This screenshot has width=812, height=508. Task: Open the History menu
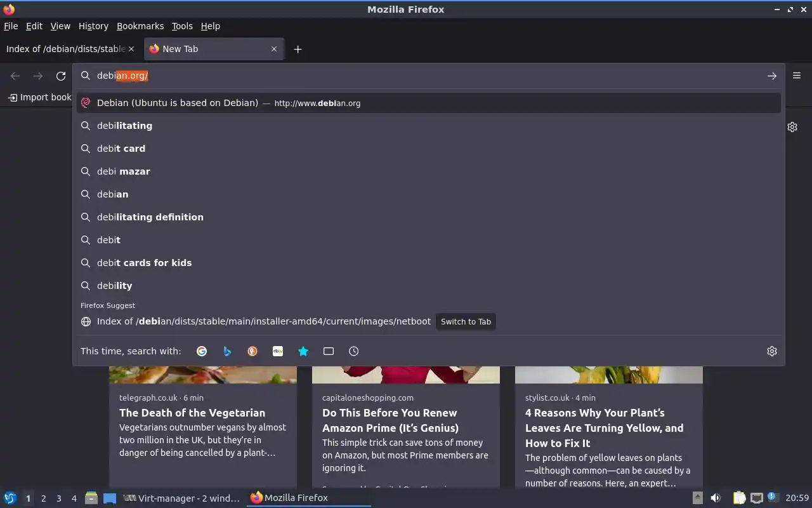(x=93, y=26)
